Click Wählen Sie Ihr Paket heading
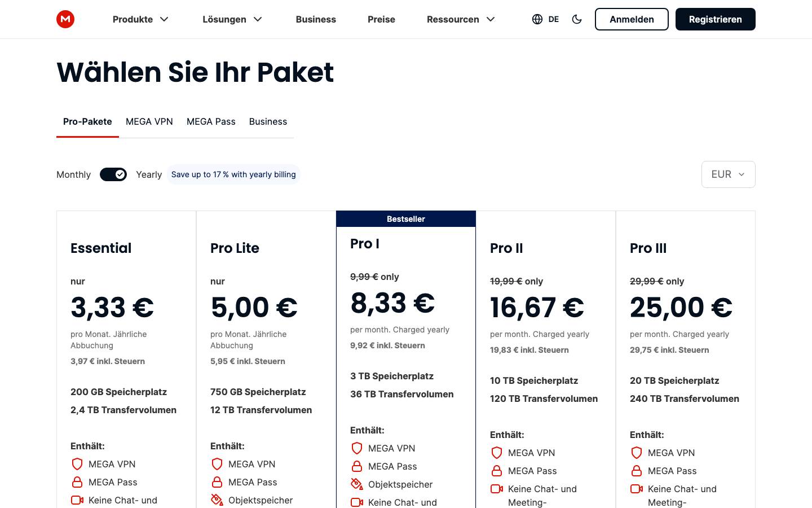 (195, 72)
